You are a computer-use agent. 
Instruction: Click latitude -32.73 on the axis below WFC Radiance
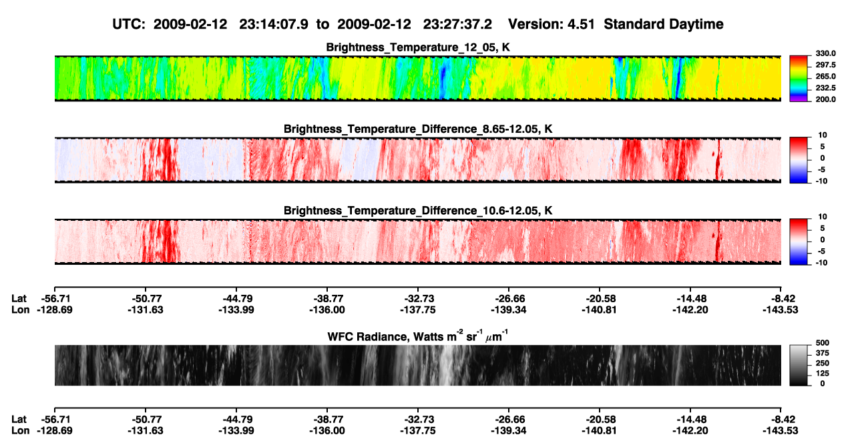click(x=418, y=420)
